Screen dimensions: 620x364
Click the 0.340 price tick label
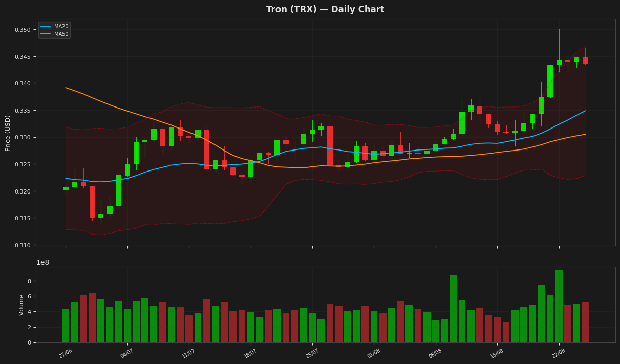[x=22, y=83]
